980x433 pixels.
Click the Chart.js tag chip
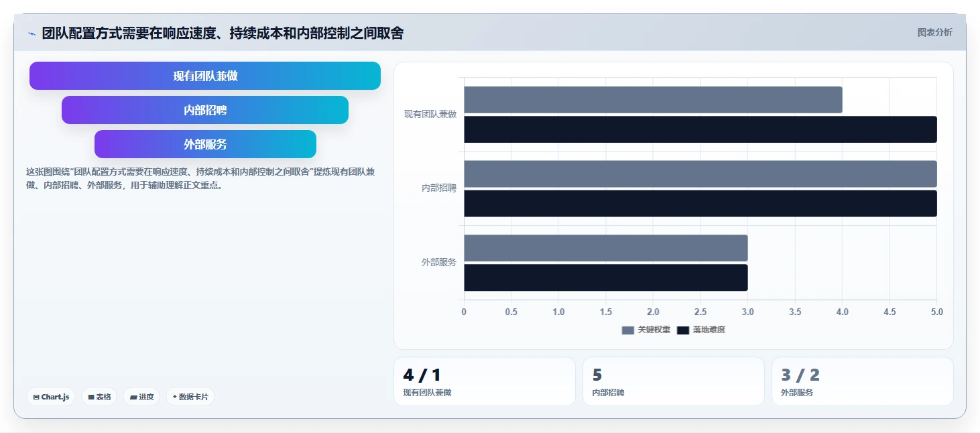pyautogui.click(x=51, y=397)
